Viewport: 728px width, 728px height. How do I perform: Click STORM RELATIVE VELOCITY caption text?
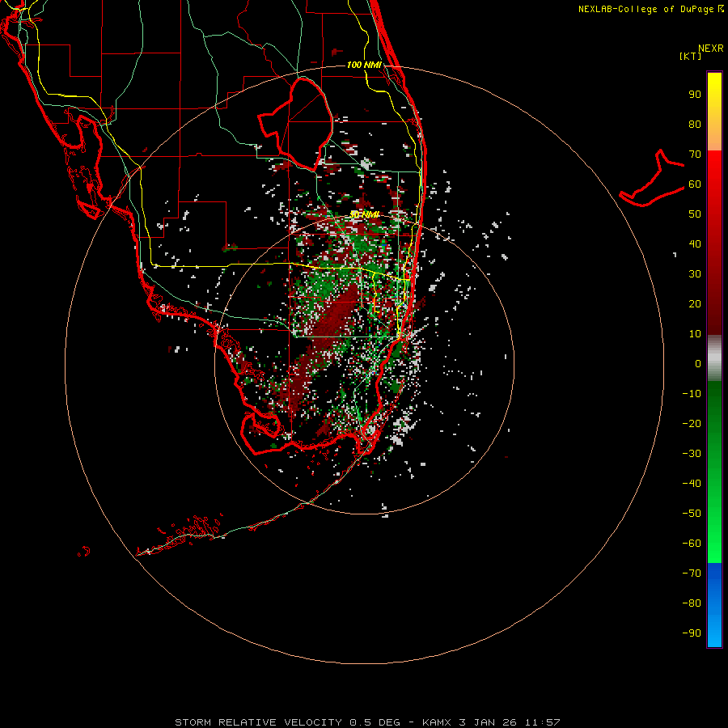pyautogui.click(x=258, y=722)
